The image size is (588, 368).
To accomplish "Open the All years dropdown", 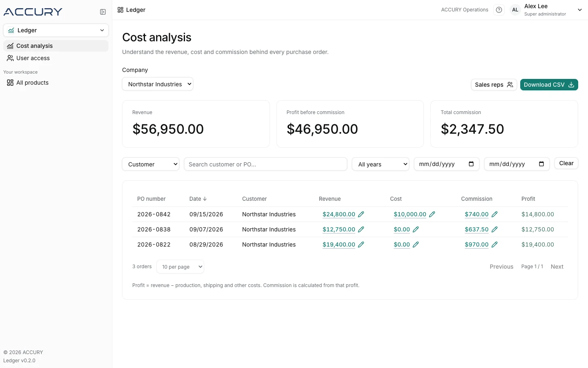I will (x=381, y=164).
